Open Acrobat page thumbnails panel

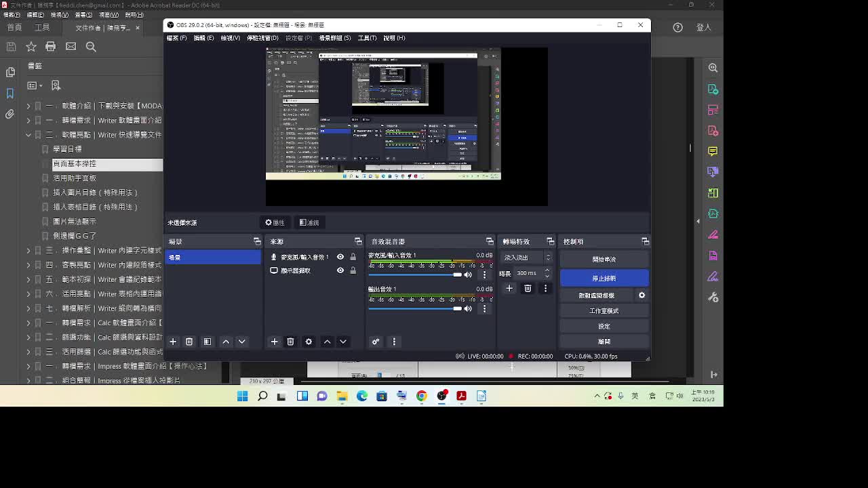point(10,72)
